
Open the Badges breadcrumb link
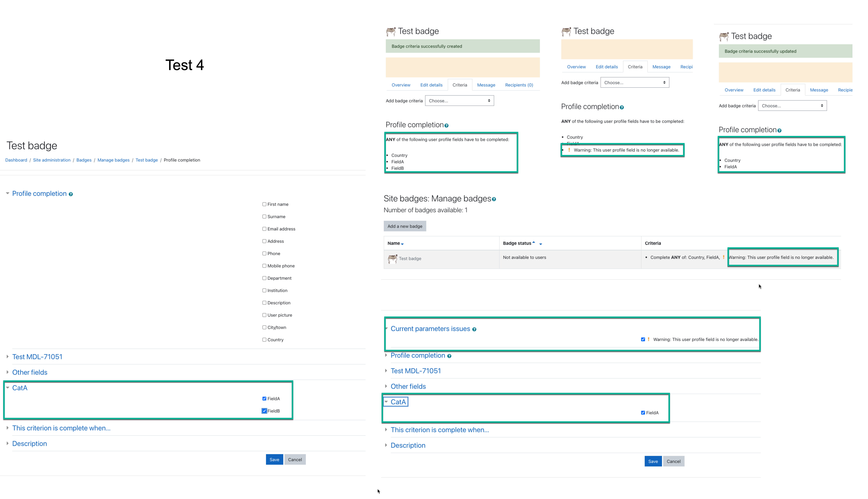[84, 160]
